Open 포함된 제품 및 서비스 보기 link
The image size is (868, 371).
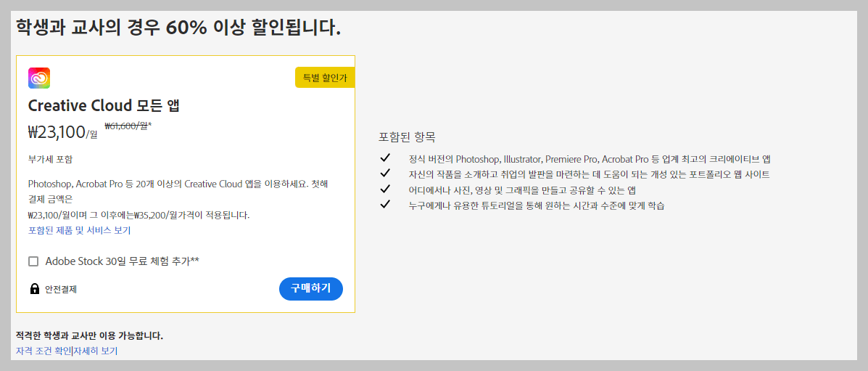pyautogui.click(x=79, y=230)
